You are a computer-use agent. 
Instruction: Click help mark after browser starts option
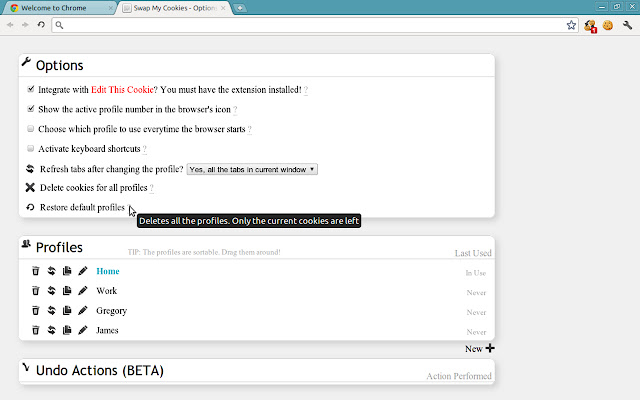tap(249, 129)
